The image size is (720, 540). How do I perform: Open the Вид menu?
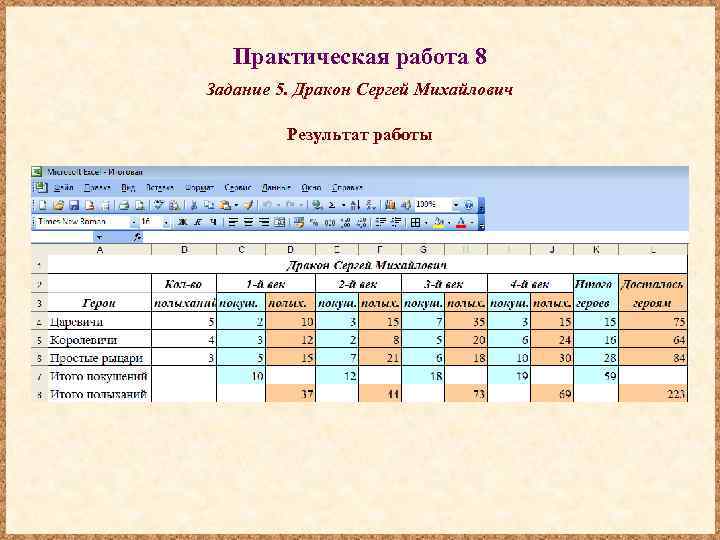click(x=128, y=188)
